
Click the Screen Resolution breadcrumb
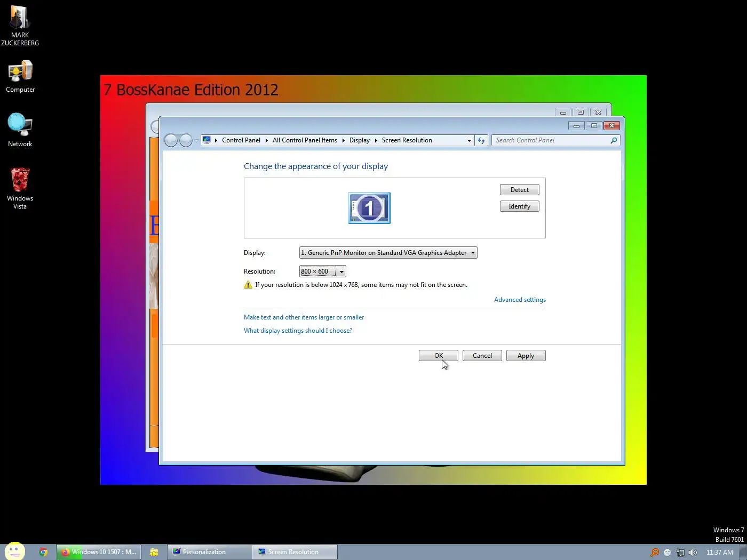pos(407,140)
